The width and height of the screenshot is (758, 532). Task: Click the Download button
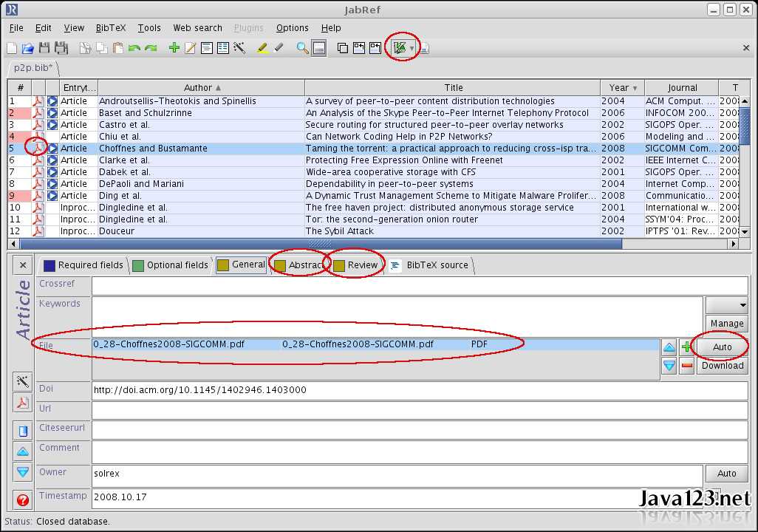(723, 366)
